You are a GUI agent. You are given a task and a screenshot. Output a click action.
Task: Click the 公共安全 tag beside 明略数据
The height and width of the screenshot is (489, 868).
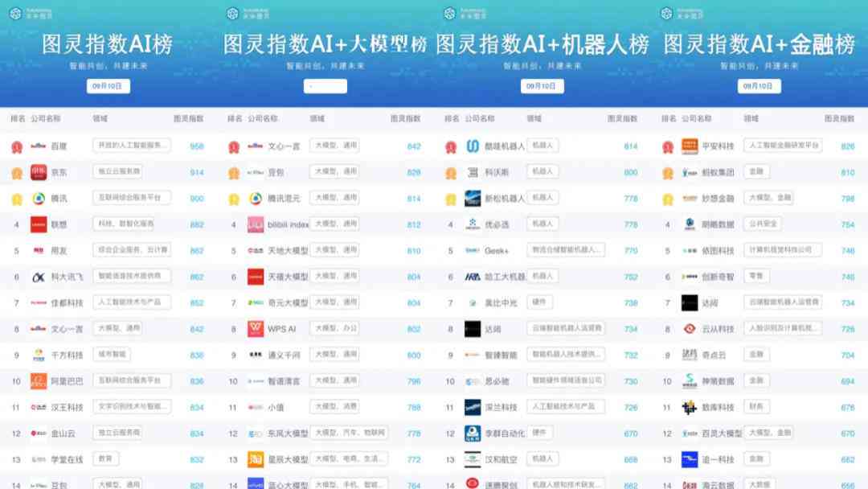click(x=763, y=224)
